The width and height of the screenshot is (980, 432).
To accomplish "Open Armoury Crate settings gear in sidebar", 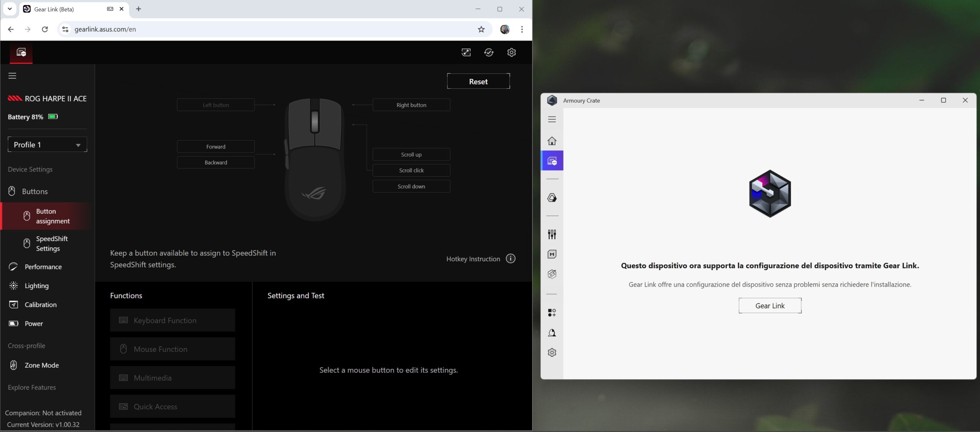I will (x=552, y=352).
